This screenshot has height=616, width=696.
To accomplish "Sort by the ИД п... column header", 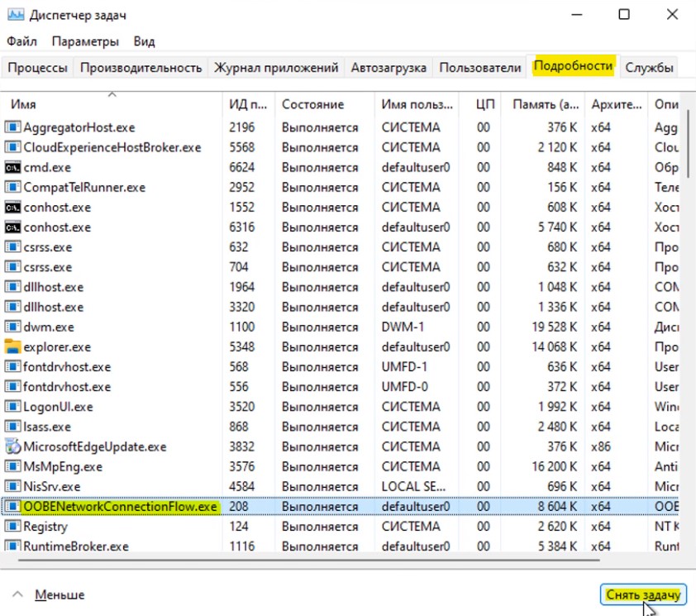I will coord(249,104).
